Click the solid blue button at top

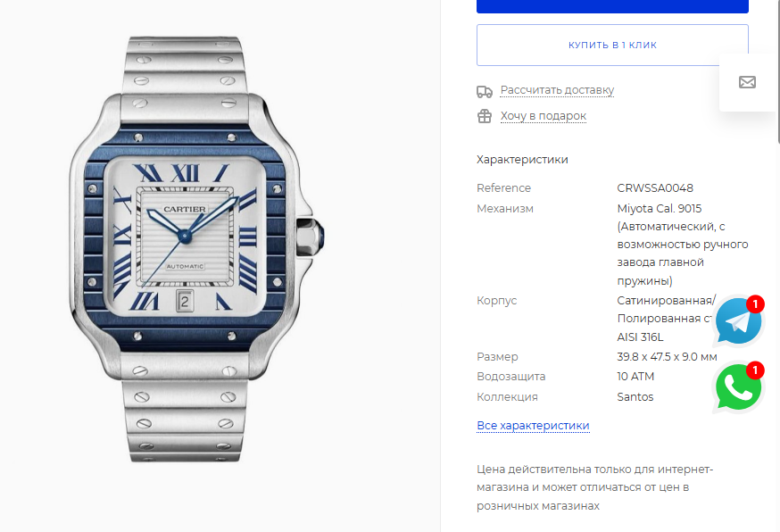(x=612, y=6)
